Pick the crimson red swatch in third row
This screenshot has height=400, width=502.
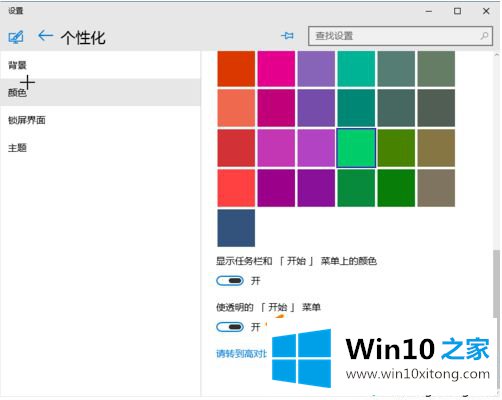click(x=236, y=148)
